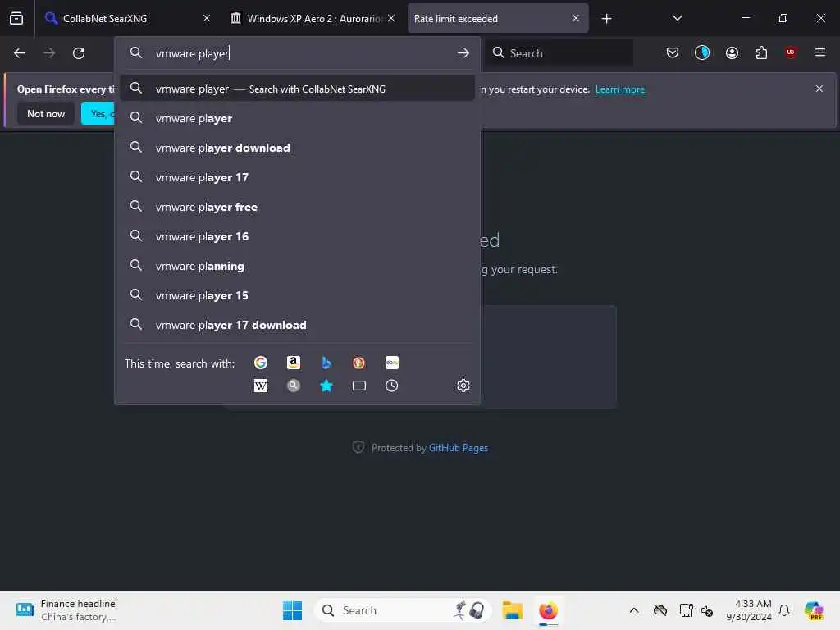Search history with the clock icon
This screenshot has height=630, width=840.
[391, 386]
